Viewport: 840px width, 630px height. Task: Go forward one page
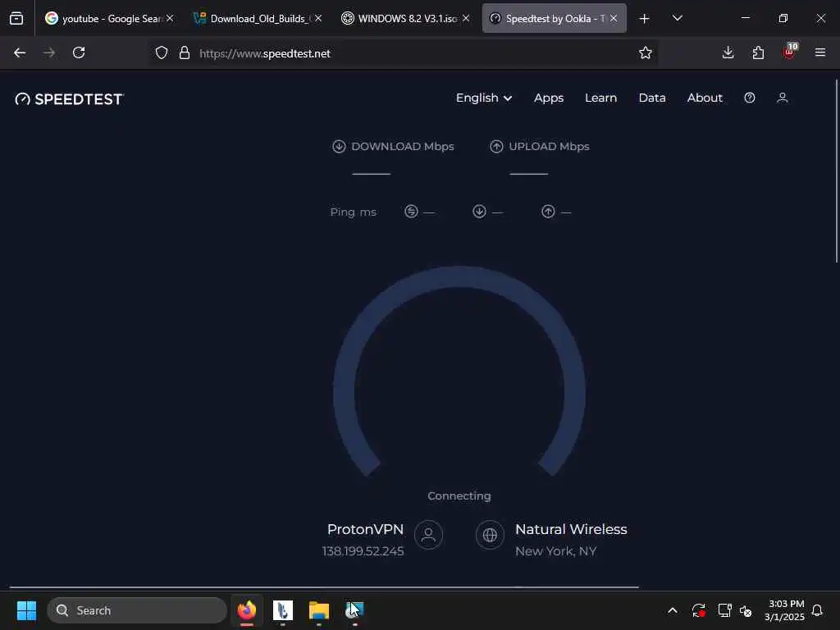point(49,52)
